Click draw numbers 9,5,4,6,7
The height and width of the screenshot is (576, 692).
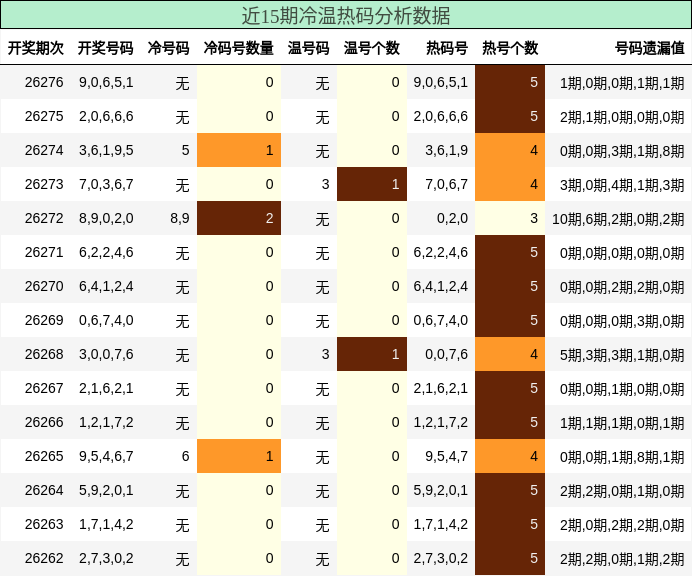click(x=106, y=456)
